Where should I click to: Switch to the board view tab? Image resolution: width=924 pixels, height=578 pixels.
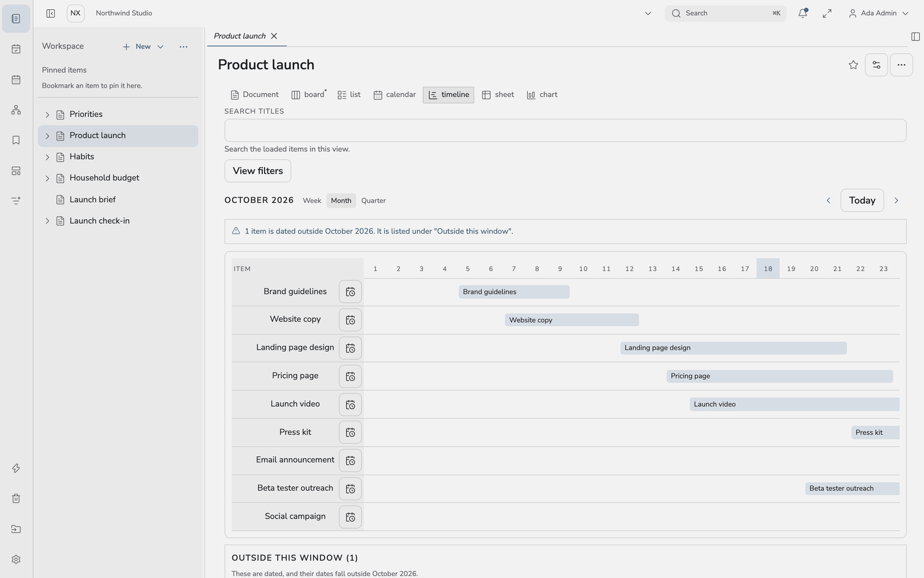click(308, 95)
